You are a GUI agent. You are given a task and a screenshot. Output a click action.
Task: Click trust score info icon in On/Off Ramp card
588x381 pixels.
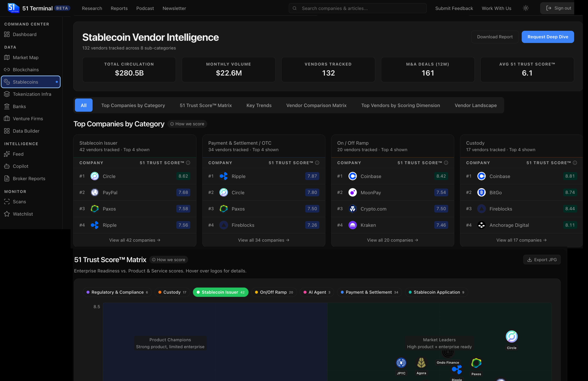tap(446, 163)
